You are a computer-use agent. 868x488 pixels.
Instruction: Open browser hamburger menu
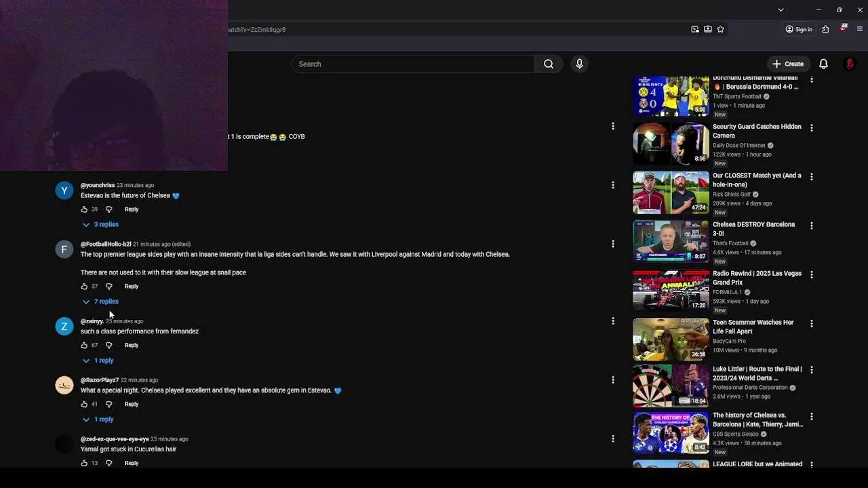pyautogui.click(x=860, y=29)
